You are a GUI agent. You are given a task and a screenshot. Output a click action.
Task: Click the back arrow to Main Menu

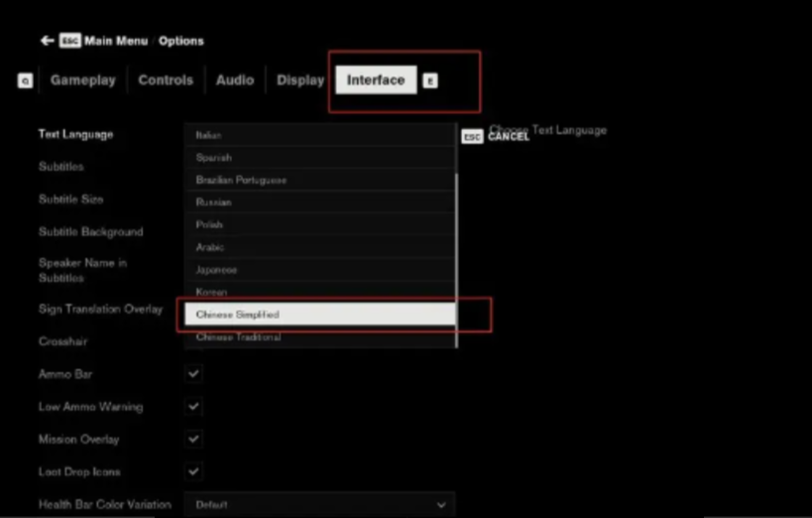pyautogui.click(x=47, y=41)
